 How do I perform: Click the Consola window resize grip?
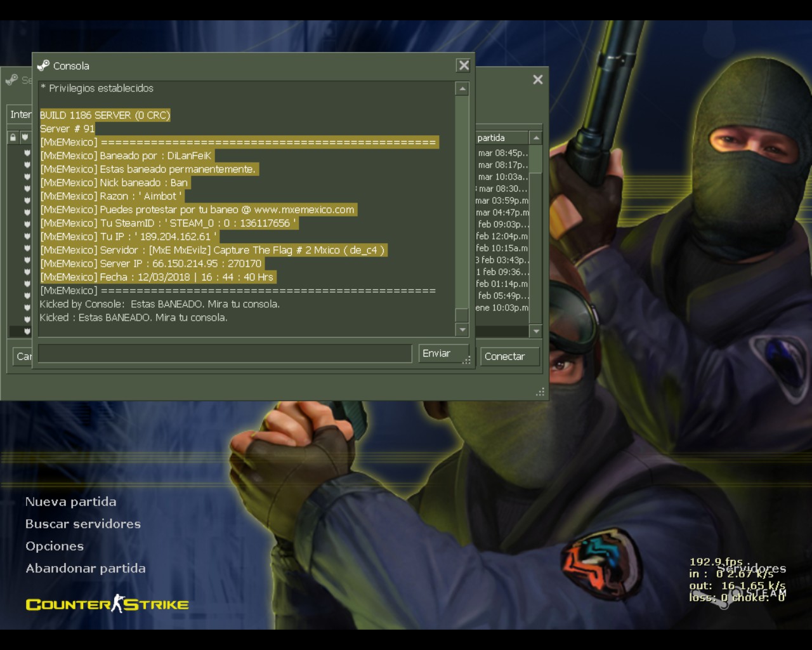tap(467, 360)
